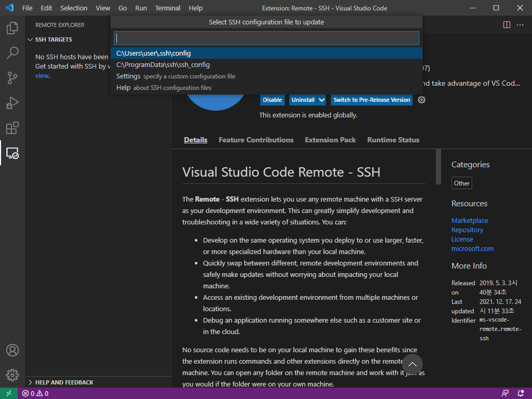The image size is (532, 399).
Task: Open the Extensions view icon
Action: pos(12,128)
